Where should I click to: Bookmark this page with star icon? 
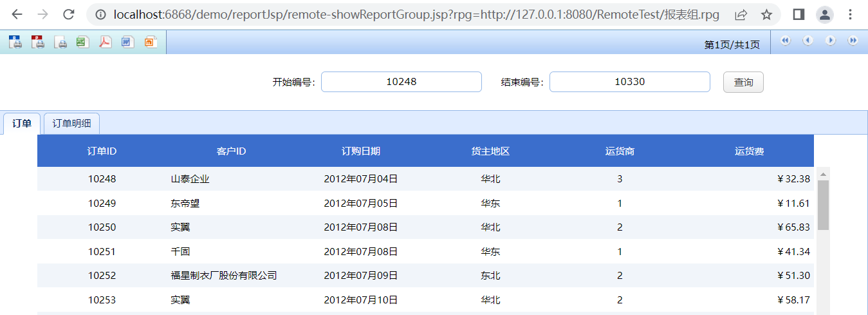766,14
